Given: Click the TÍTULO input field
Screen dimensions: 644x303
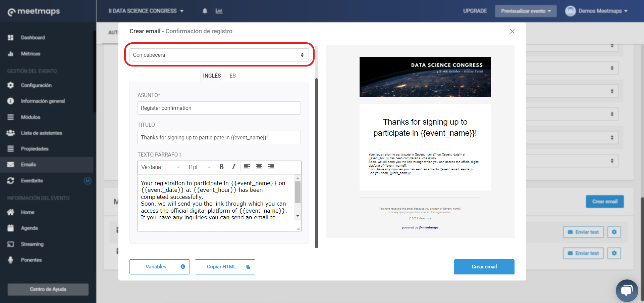Looking at the screenshot, I should point(219,138).
